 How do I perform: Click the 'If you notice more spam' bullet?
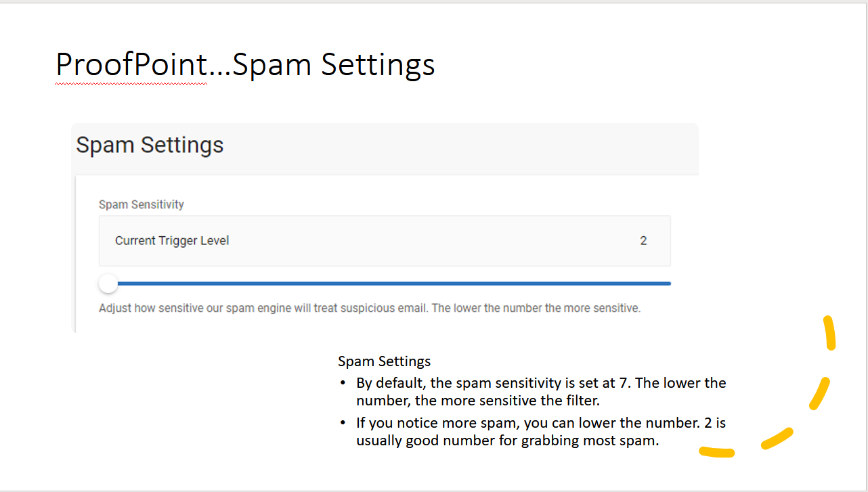click(x=433, y=424)
